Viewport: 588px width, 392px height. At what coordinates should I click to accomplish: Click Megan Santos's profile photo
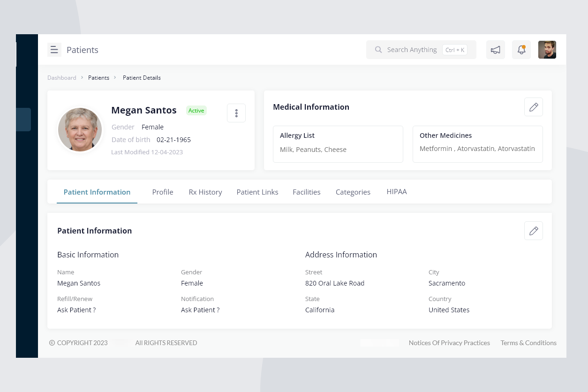80,130
